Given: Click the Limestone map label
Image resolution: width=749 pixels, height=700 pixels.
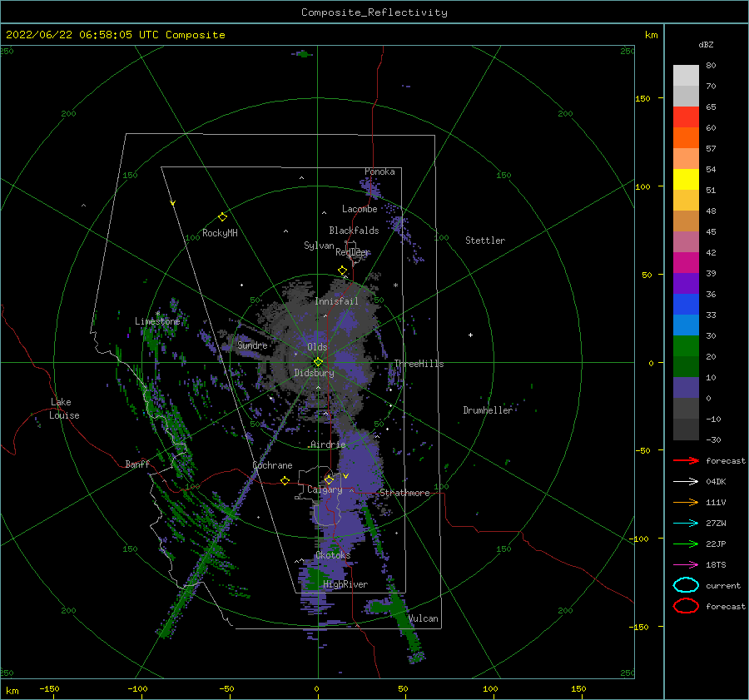Looking at the screenshot, I should (157, 321).
